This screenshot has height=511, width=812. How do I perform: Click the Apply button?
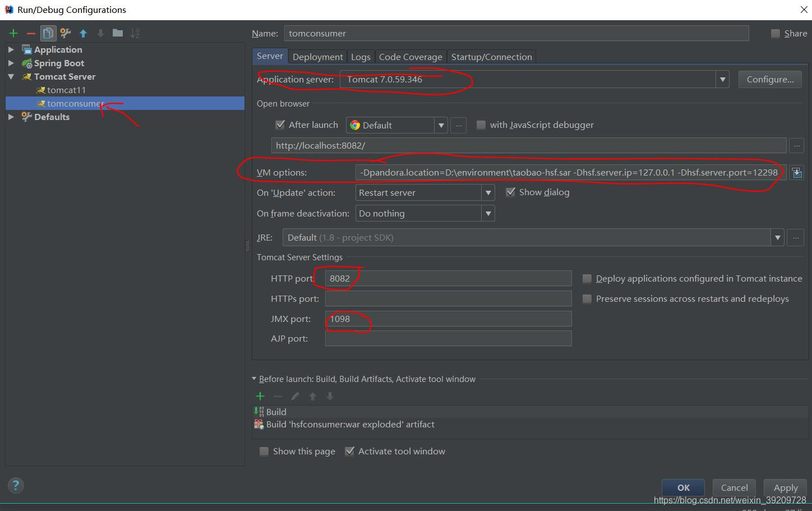786,487
